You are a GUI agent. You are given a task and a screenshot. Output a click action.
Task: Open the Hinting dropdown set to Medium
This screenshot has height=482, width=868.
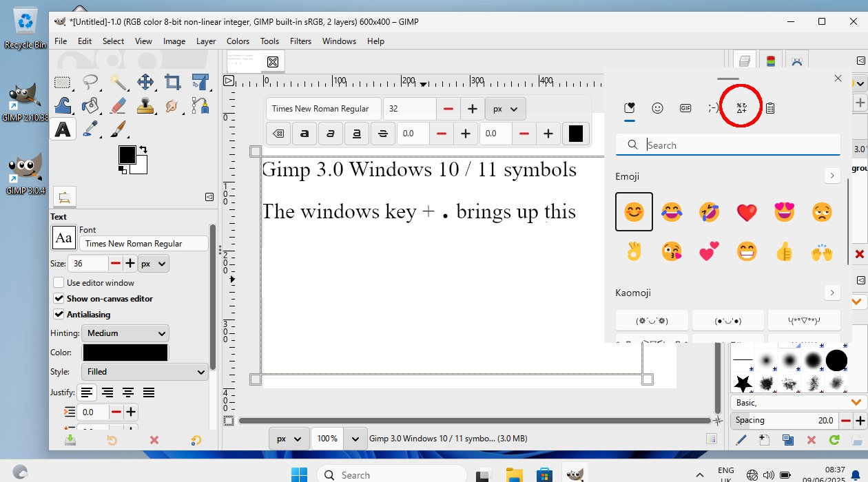125,333
